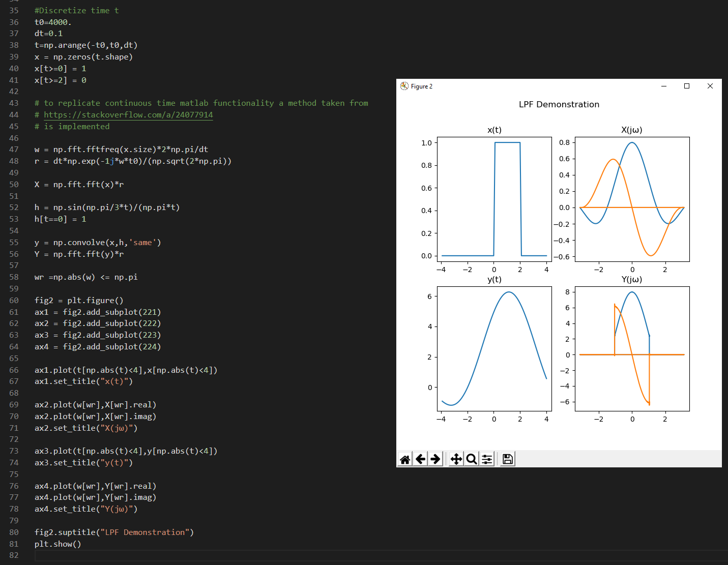728x565 pixels.
Task: Go back to previous view arrow
Action: 420,459
